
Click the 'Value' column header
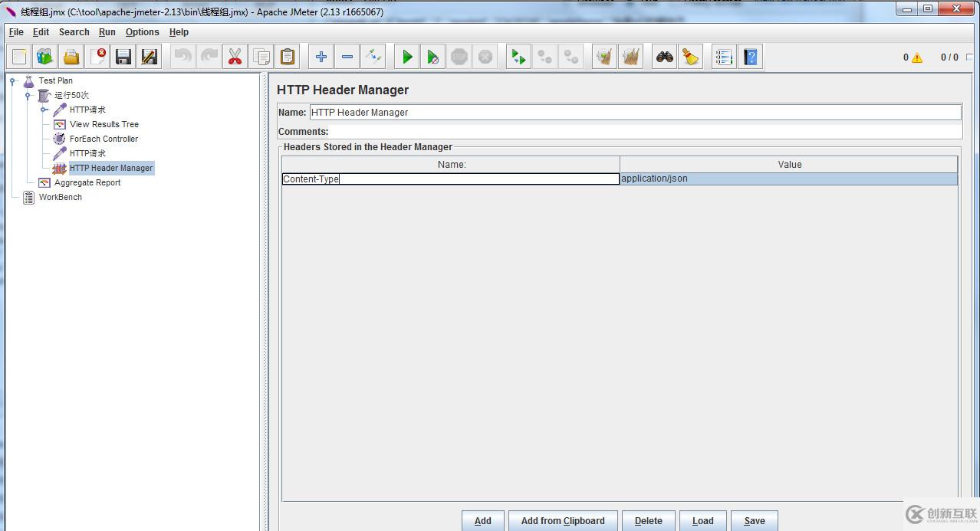pos(789,164)
